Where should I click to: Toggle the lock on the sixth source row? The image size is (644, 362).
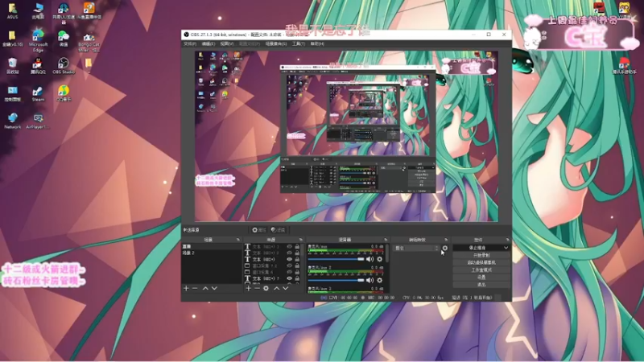tap(297, 278)
